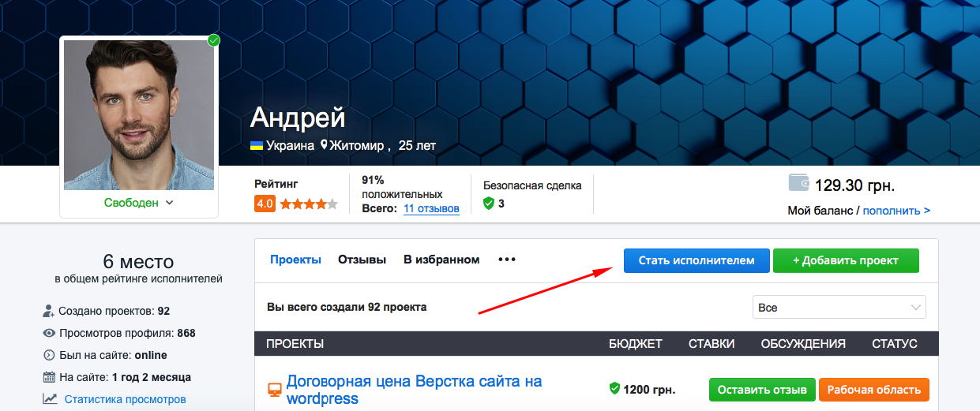This screenshot has height=411, width=980.
Task: Open the three-dots more menu
Action: click(x=507, y=260)
